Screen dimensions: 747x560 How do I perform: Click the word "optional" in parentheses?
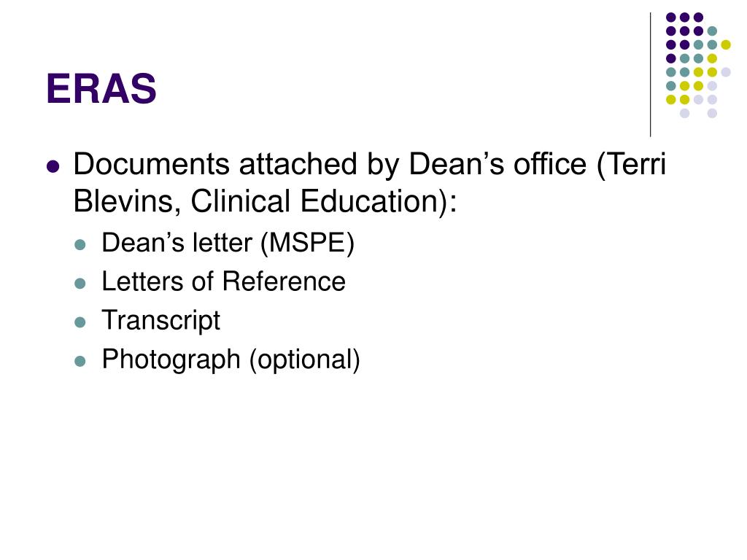[304, 360]
